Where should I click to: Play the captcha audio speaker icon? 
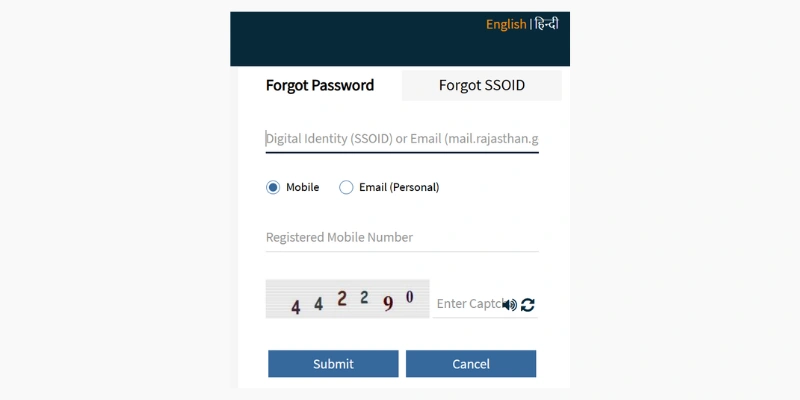tap(510, 304)
